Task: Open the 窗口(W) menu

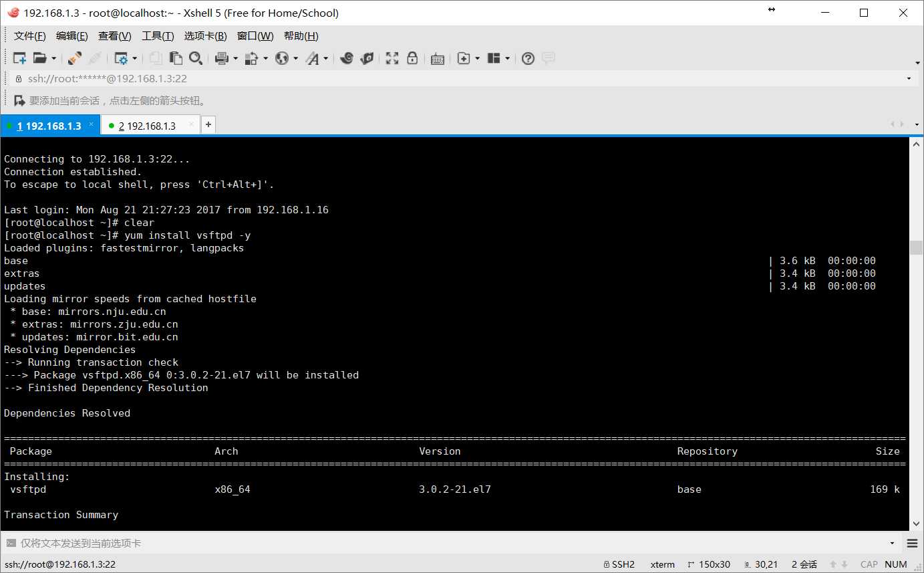Action: 255,36
